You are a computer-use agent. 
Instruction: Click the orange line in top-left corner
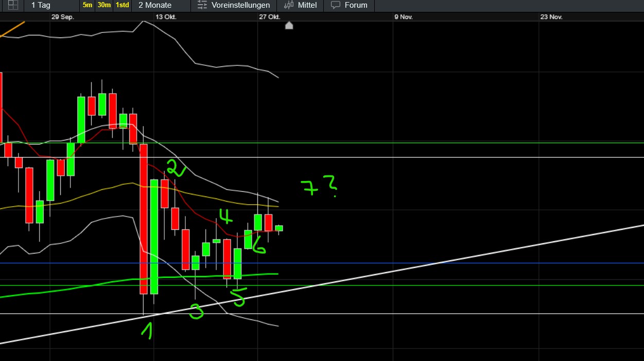[13, 29]
